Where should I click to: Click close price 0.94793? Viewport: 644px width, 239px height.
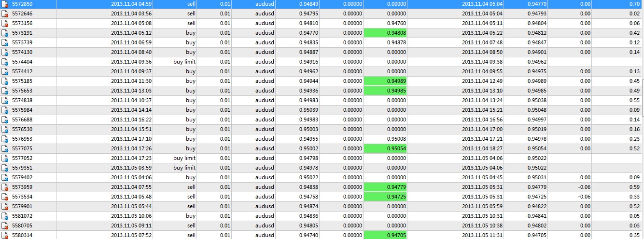[x=537, y=14]
